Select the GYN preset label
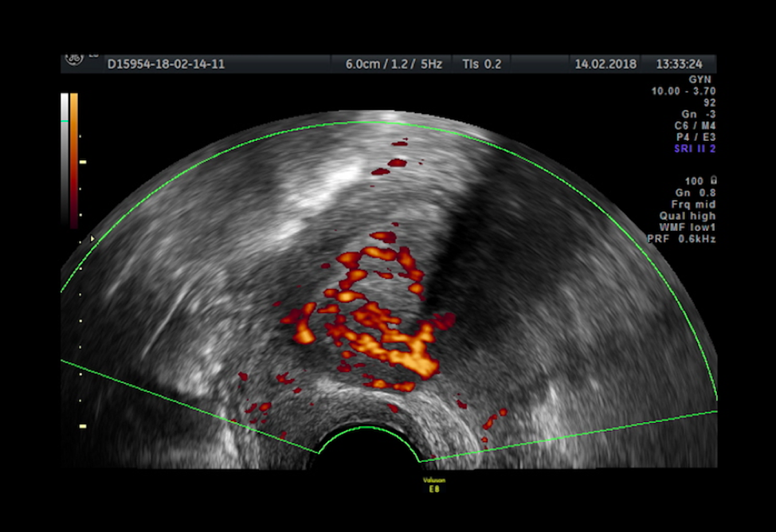Screen dimensions: 776x532 (703, 80)
